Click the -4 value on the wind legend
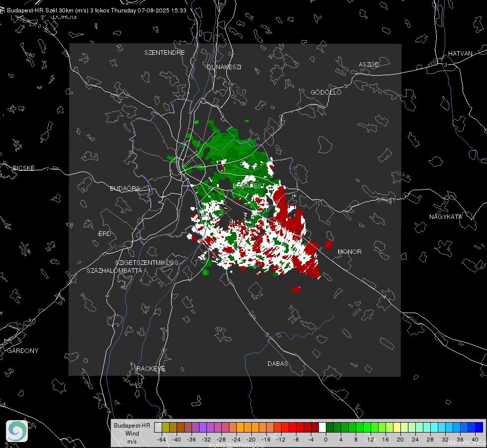Screen dimensions: 487x448 [311, 440]
